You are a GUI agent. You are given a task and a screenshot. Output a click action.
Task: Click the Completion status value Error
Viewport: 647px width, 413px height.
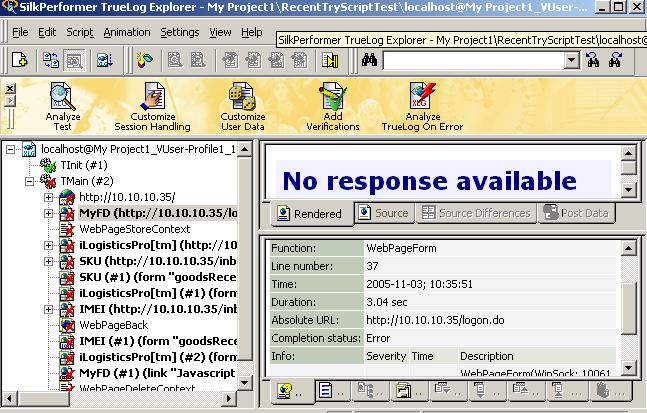click(x=378, y=338)
